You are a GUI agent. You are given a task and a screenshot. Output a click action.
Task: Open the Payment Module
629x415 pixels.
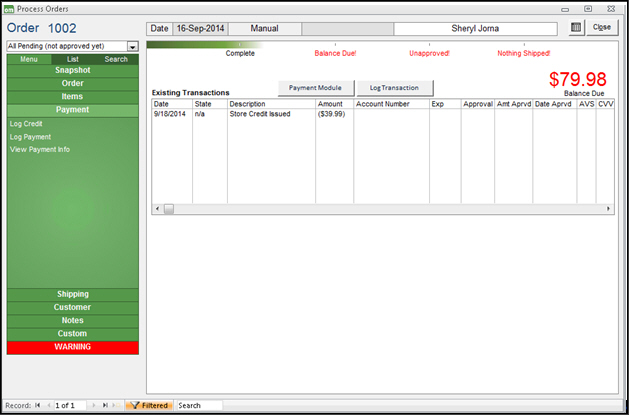(x=316, y=88)
